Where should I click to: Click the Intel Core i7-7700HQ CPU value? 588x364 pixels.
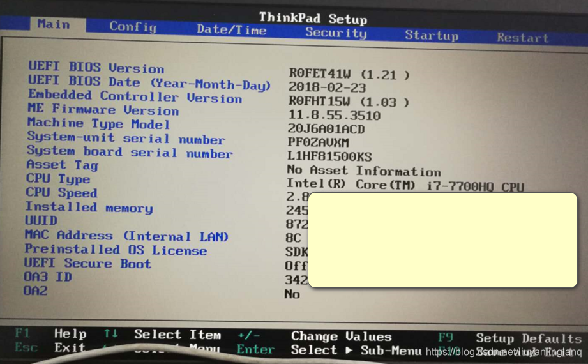405,185
